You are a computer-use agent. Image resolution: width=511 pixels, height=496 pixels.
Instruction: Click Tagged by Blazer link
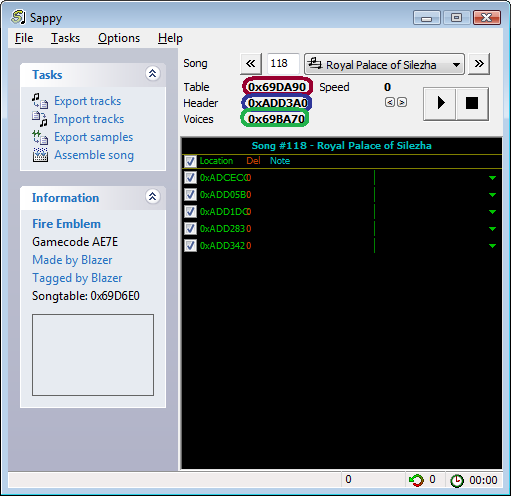77,278
